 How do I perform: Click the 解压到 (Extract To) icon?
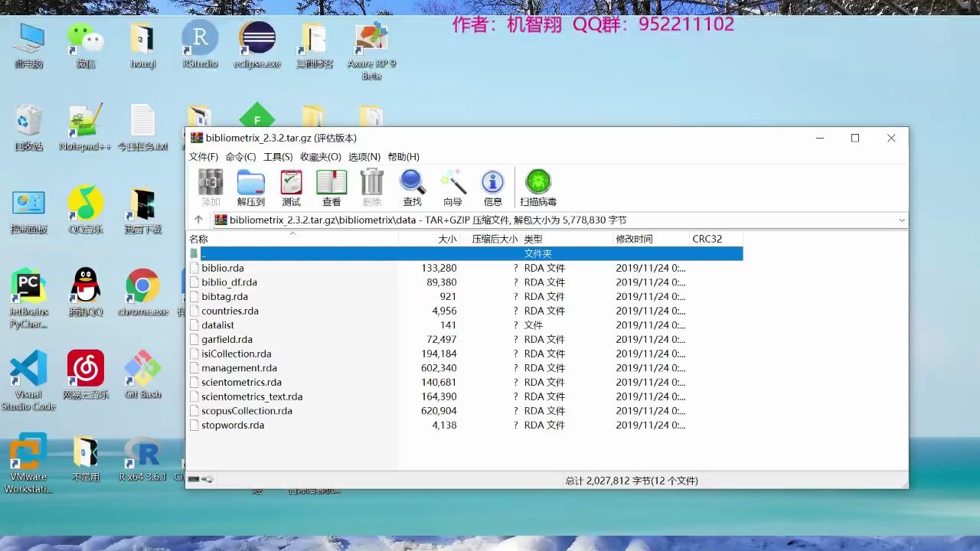250,187
